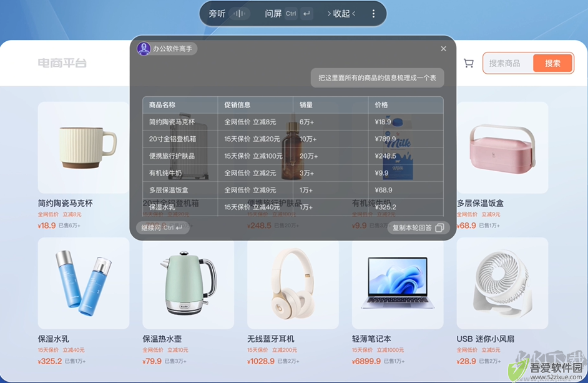Viewport: 588px width, 383px height.
Task: Click product title 多层保温饭盒 under lunch box
Action: click(x=481, y=203)
